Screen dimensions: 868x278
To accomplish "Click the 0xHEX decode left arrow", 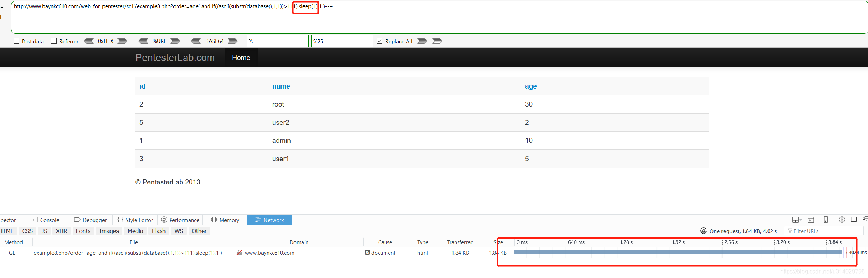I will pyautogui.click(x=89, y=41).
